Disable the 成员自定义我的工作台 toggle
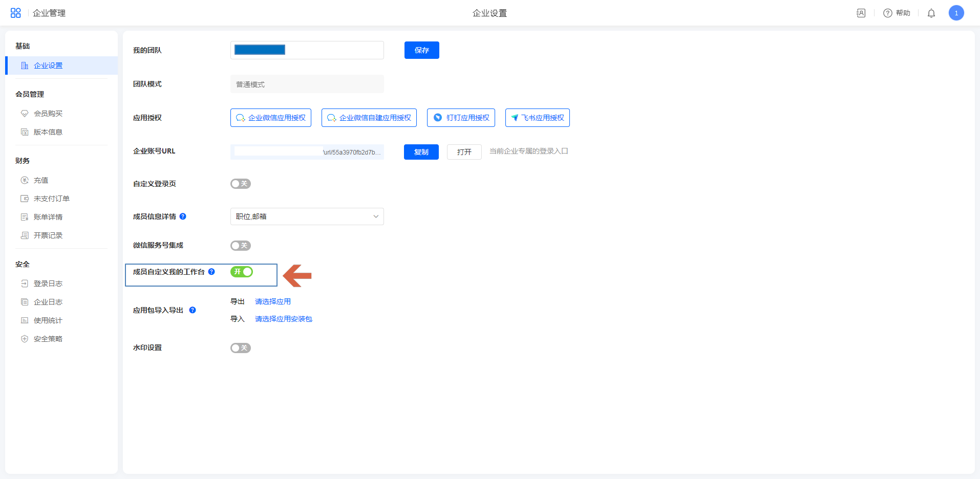Screen dimensions: 980x479 coord(241,272)
